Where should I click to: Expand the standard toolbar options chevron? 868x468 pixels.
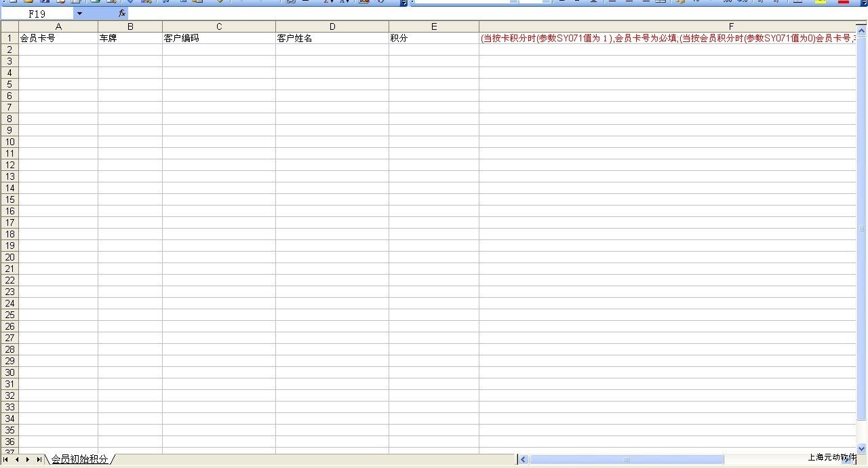coord(404,3)
